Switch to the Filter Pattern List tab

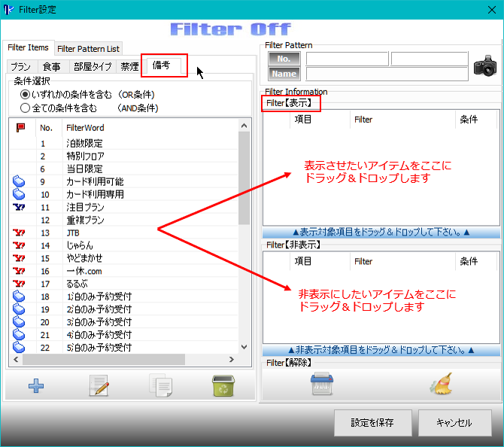(88, 49)
